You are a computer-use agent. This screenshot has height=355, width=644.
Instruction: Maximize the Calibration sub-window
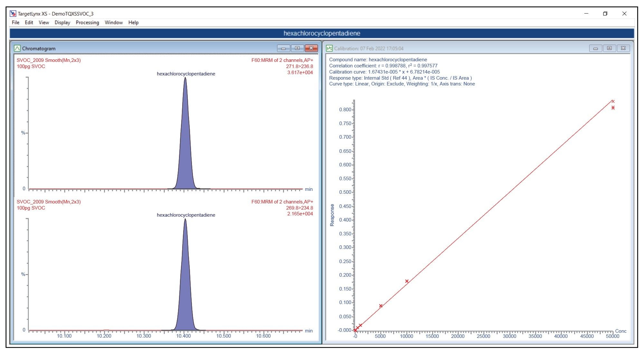coord(609,48)
